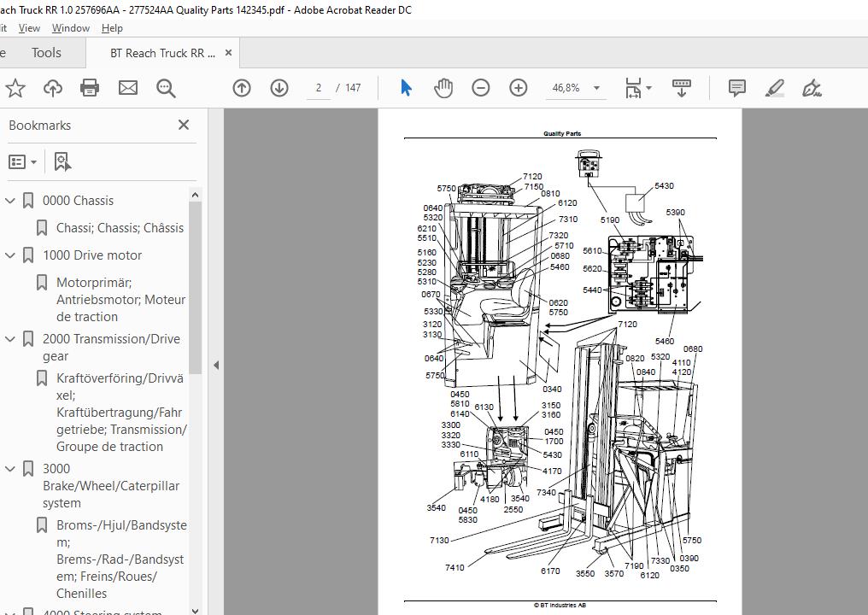
Task: Select the Highlight text pen tool
Action: click(775, 88)
